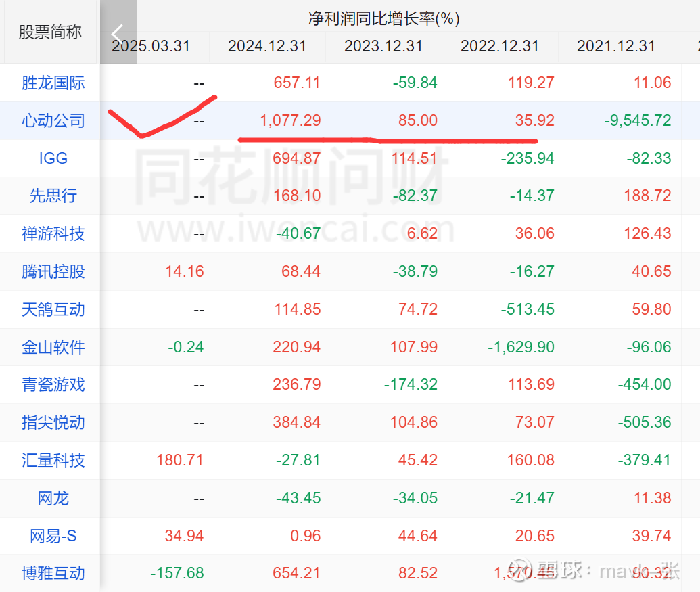Click value -505.36 in 指尖悦动 row
This screenshot has height=592, width=700.
644,422
